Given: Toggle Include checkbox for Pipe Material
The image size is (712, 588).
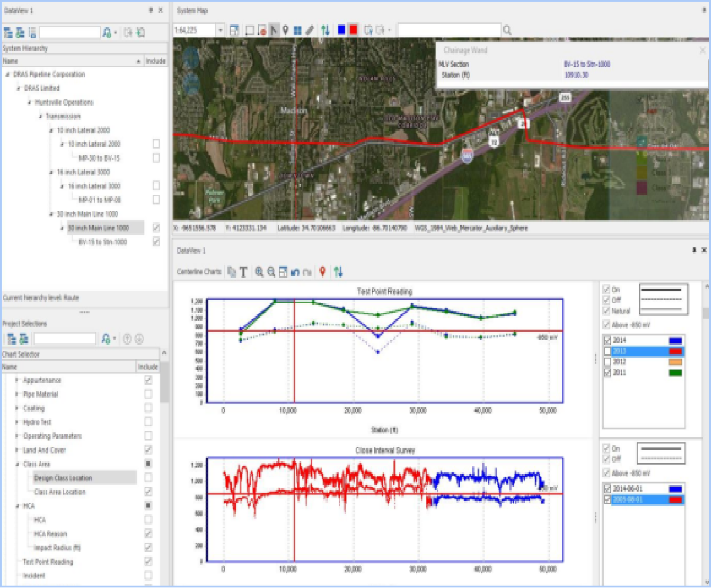Looking at the screenshot, I should pos(148,394).
